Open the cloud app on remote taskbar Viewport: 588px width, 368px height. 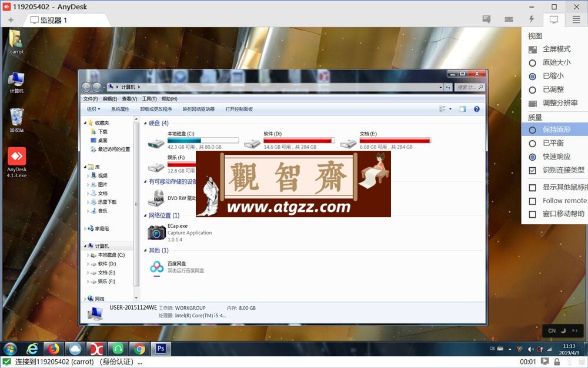point(75,349)
